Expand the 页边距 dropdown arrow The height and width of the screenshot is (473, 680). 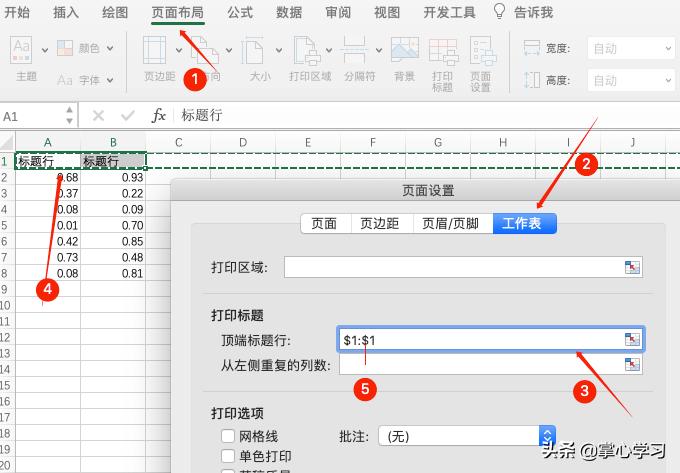(x=179, y=50)
